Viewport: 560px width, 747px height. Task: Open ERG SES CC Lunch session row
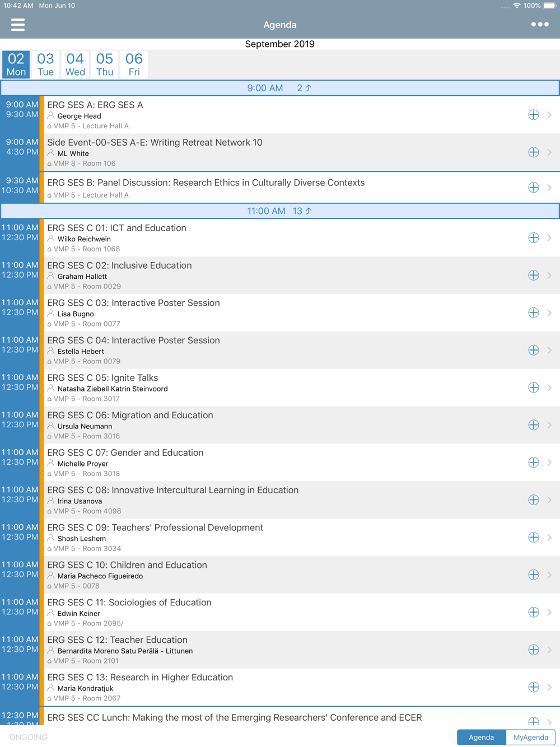(280, 717)
